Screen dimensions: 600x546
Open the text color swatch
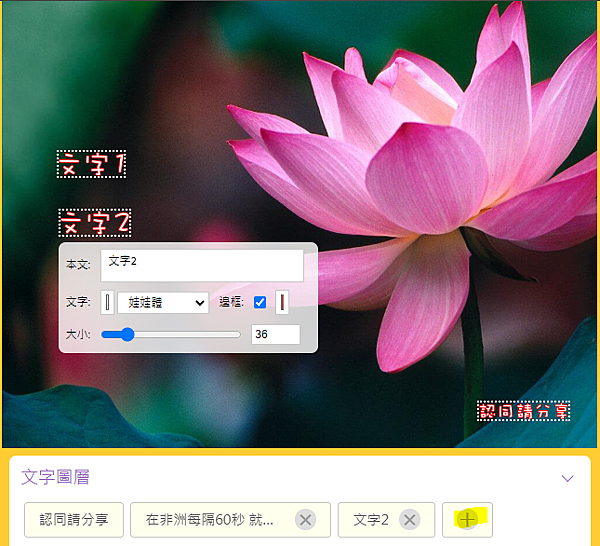[107, 303]
